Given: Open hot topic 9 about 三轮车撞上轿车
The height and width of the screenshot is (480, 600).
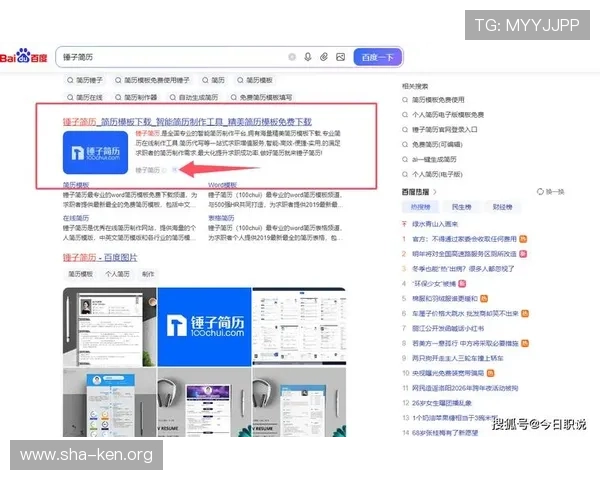Looking at the screenshot, I should (457, 358).
